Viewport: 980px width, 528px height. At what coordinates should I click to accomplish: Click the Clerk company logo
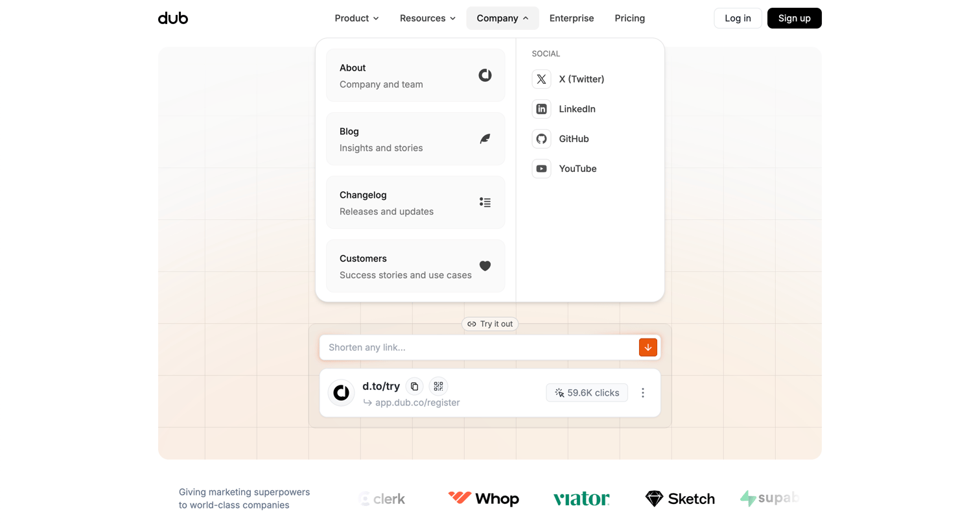coord(382,499)
